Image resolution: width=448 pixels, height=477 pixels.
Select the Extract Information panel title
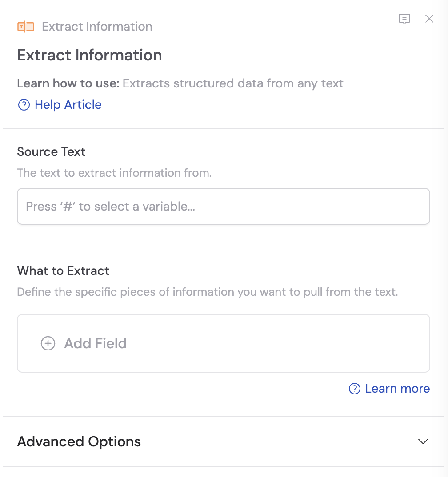tap(89, 55)
